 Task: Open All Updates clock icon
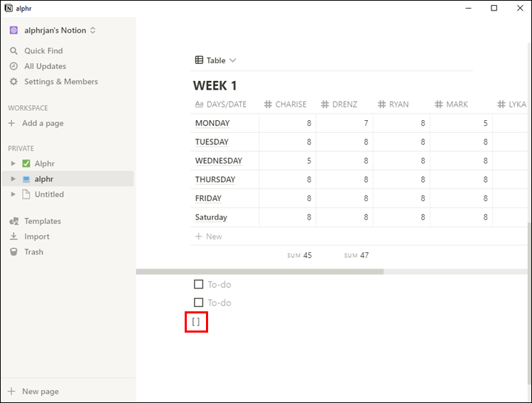click(13, 66)
